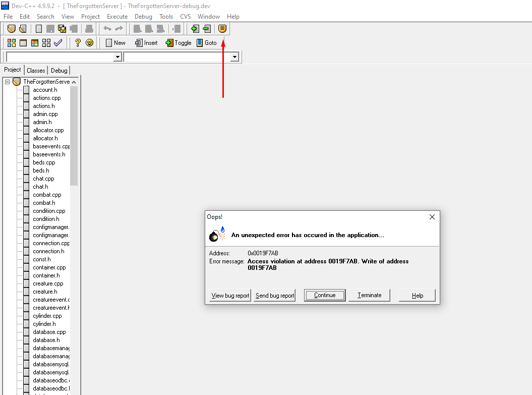Click the Compile and Run colored window icon
This screenshot has height=395, width=532.
click(x=35, y=43)
